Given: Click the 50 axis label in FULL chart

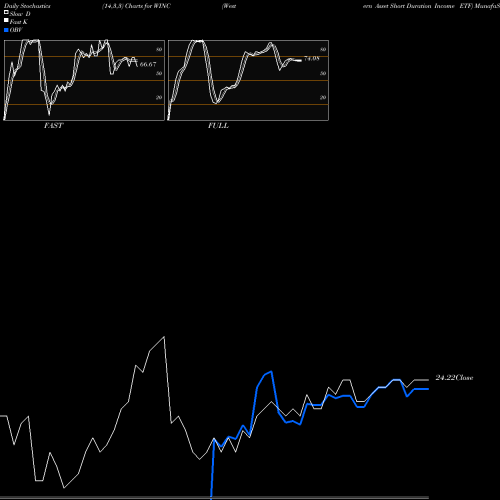Looking at the screenshot, I should [x=323, y=73].
